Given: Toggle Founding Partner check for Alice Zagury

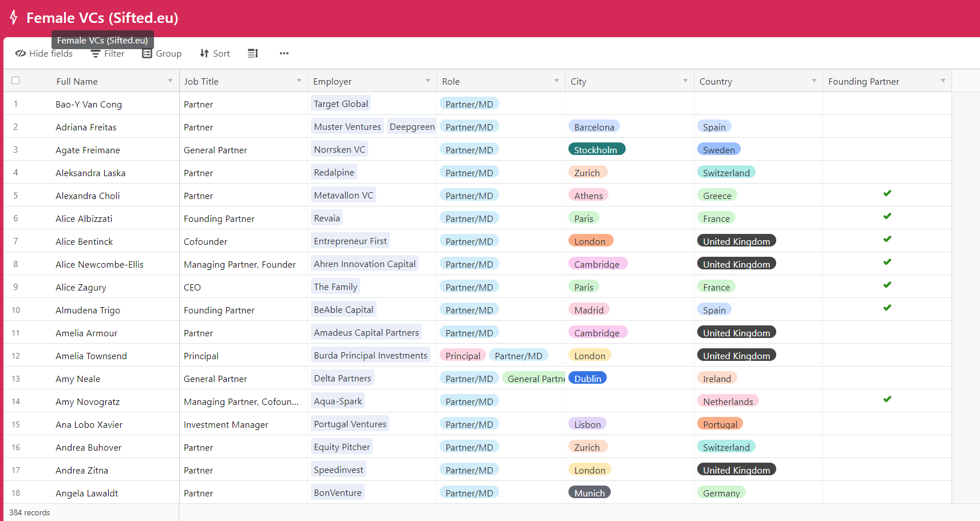Looking at the screenshot, I should point(887,285).
